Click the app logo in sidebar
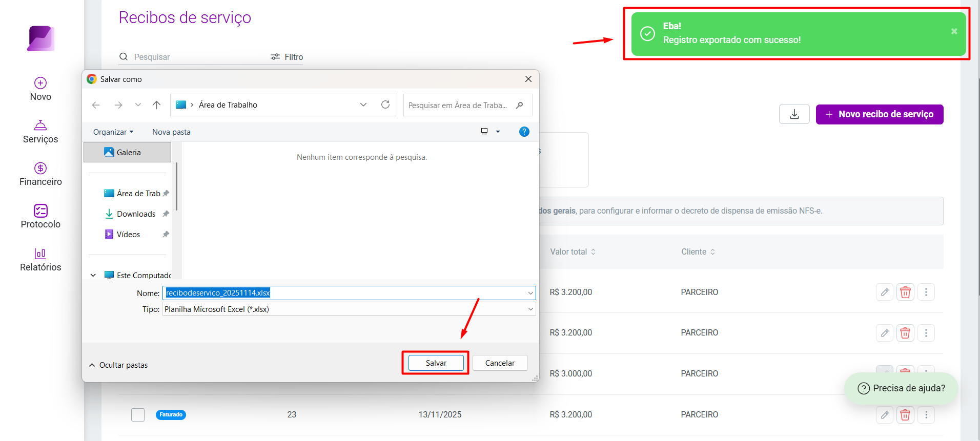Image resolution: width=980 pixels, height=441 pixels. [x=41, y=38]
